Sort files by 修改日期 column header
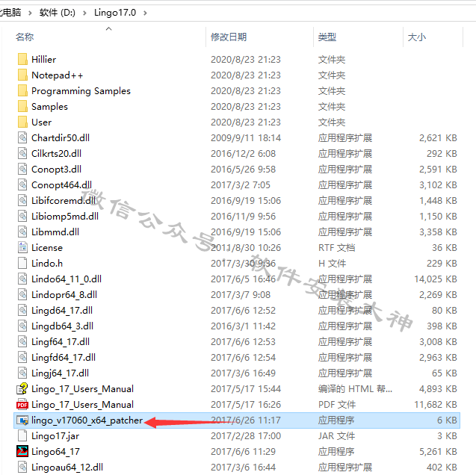The image size is (476, 475). (229, 37)
